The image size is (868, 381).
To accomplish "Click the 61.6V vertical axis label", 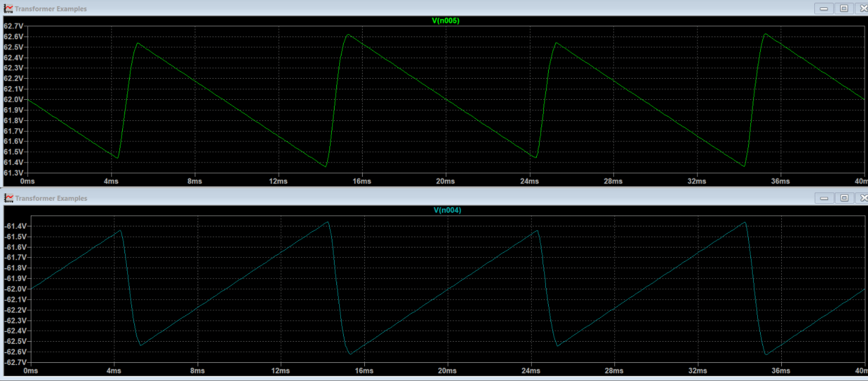I will point(13,141).
